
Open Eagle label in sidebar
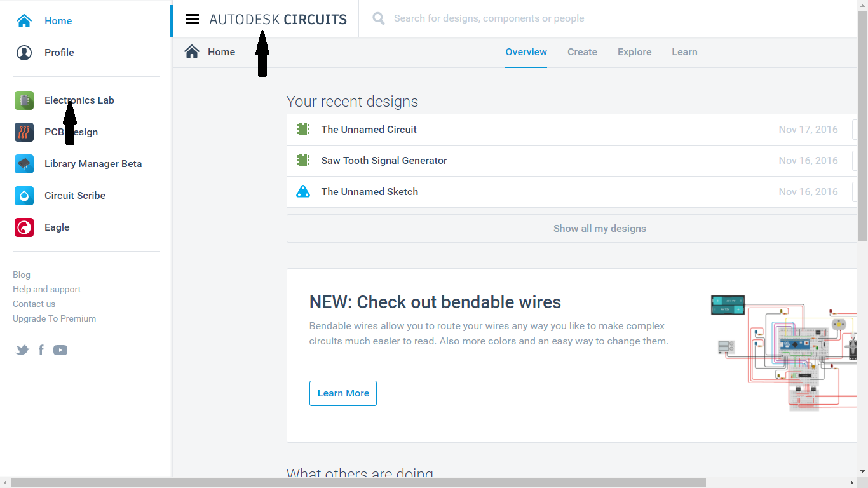coord(57,227)
